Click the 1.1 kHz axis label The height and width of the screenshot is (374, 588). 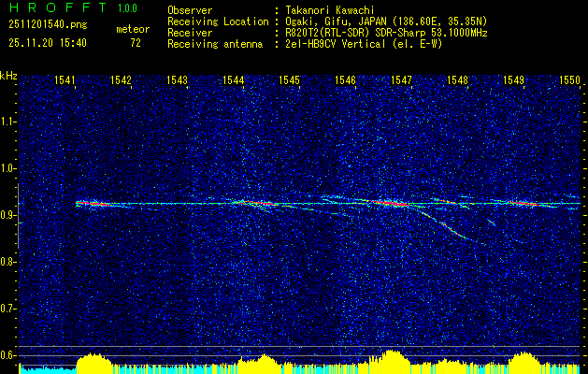(8, 122)
